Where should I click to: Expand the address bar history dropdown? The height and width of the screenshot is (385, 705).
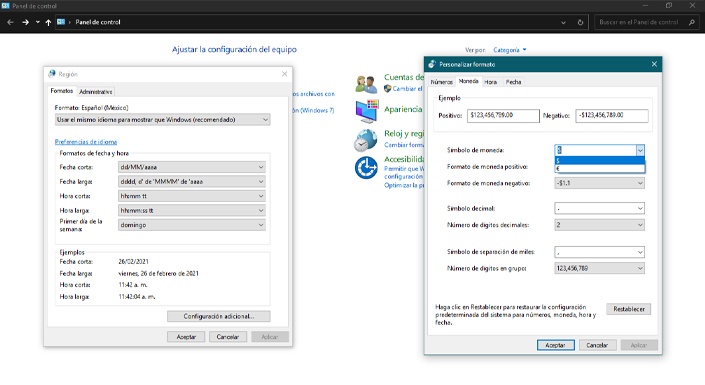[563, 22]
